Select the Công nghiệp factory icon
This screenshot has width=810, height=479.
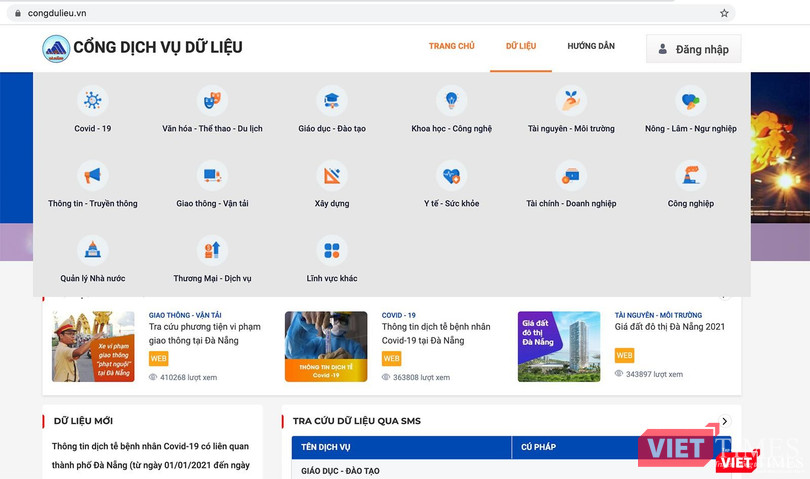691,175
